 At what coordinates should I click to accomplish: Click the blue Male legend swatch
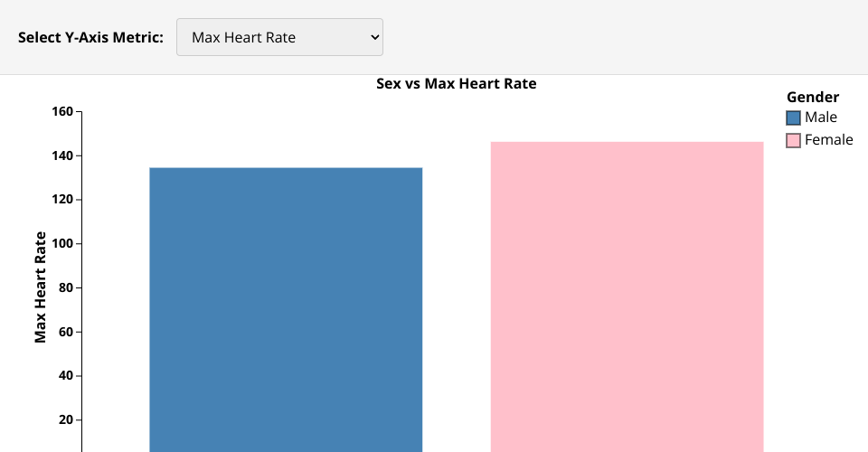794,118
